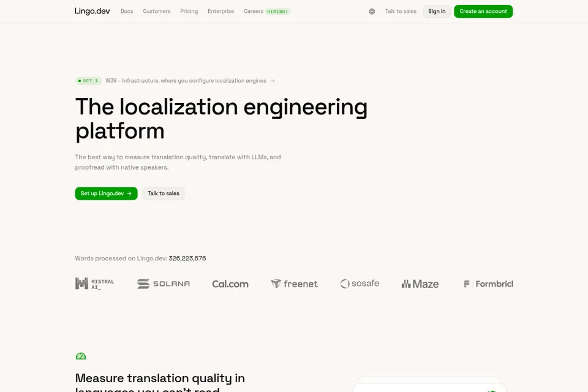Click the arrow after the W39 announcement
Screen dimensions: 588x392
pyautogui.click(x=273, y=81)
